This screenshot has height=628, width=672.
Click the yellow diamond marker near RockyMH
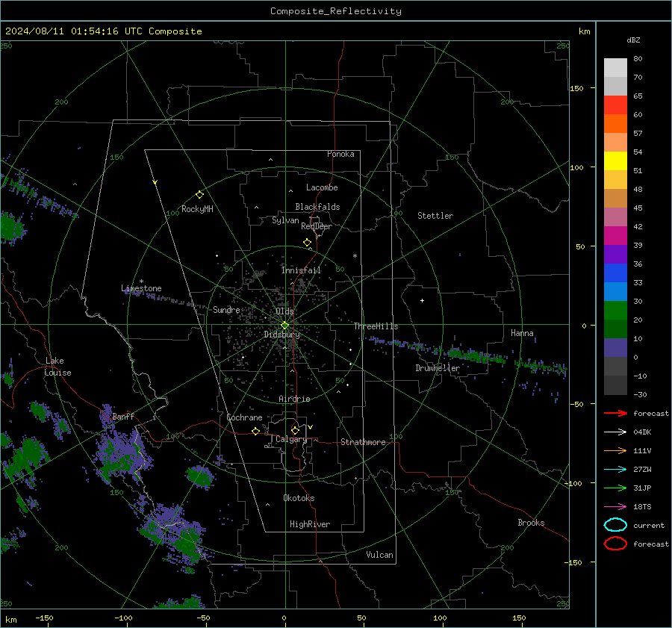tap(199, 195)
